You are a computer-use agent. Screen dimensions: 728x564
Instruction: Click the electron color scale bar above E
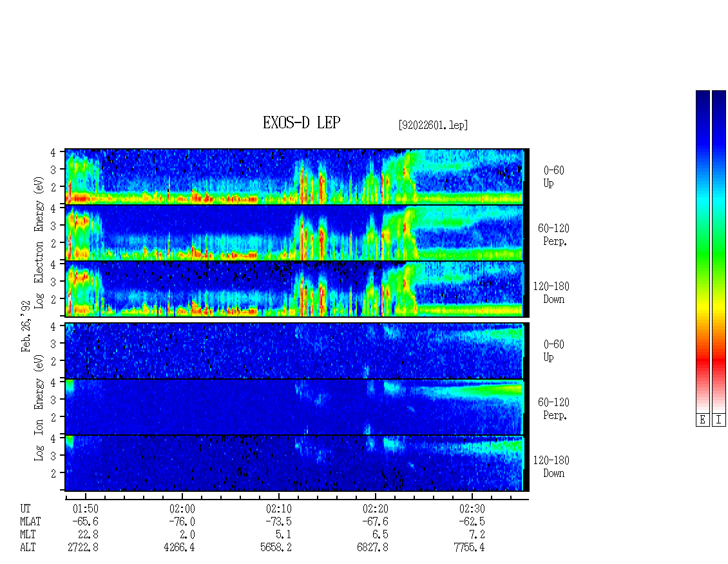[x=702, y=251]
